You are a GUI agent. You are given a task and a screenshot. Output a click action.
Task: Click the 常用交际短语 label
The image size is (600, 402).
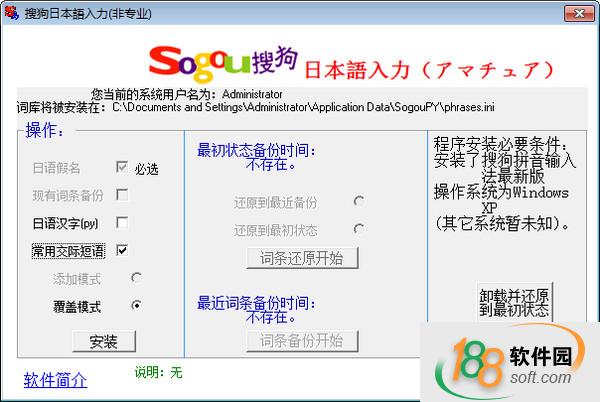tap(68, 251)
